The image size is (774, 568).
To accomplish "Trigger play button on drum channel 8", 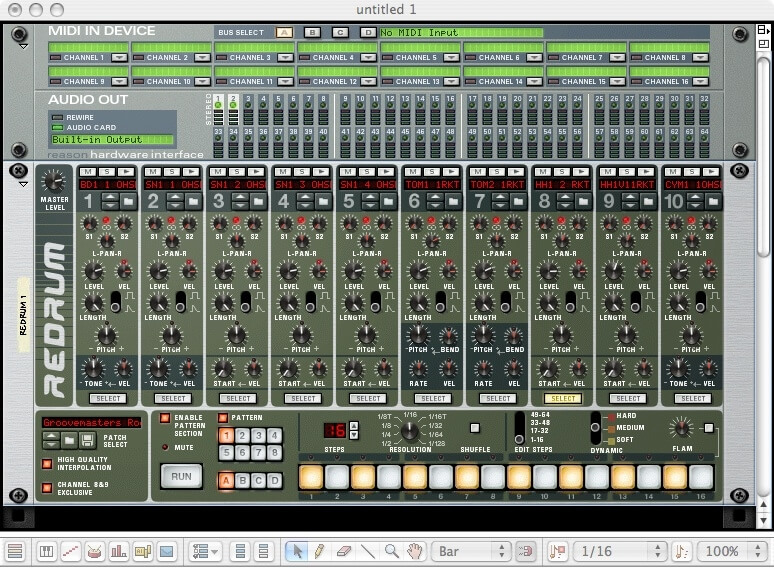I will [581, 172].
